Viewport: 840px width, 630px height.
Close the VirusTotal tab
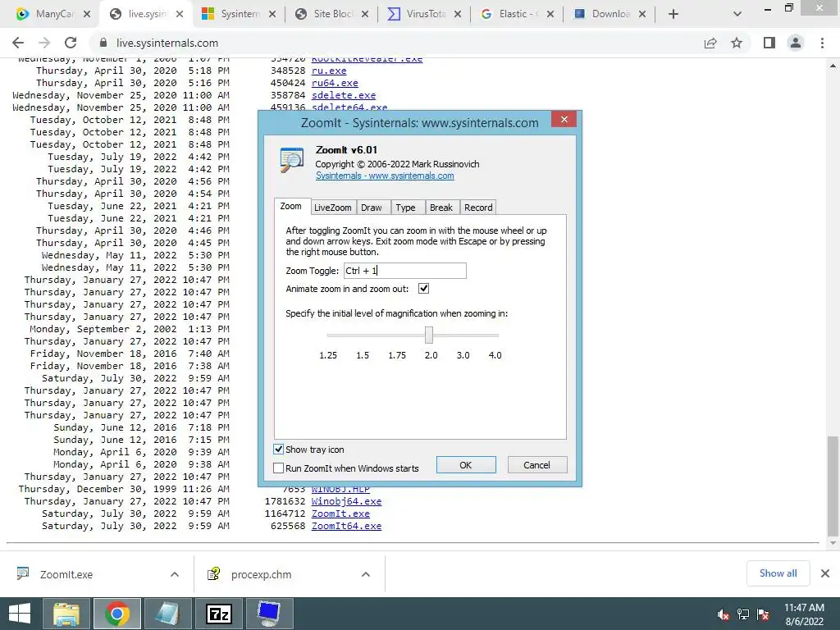pos(458,14)
